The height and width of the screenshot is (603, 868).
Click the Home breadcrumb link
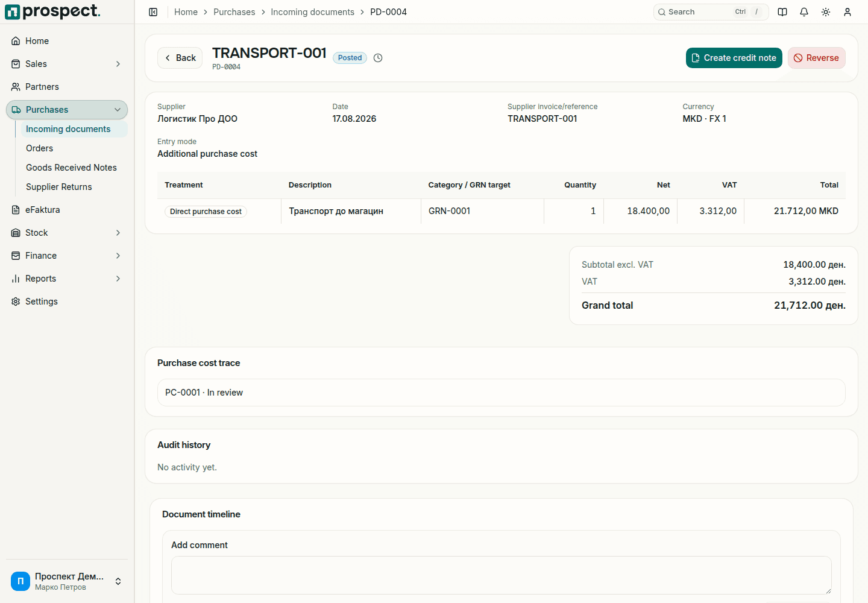click(186, 12)
